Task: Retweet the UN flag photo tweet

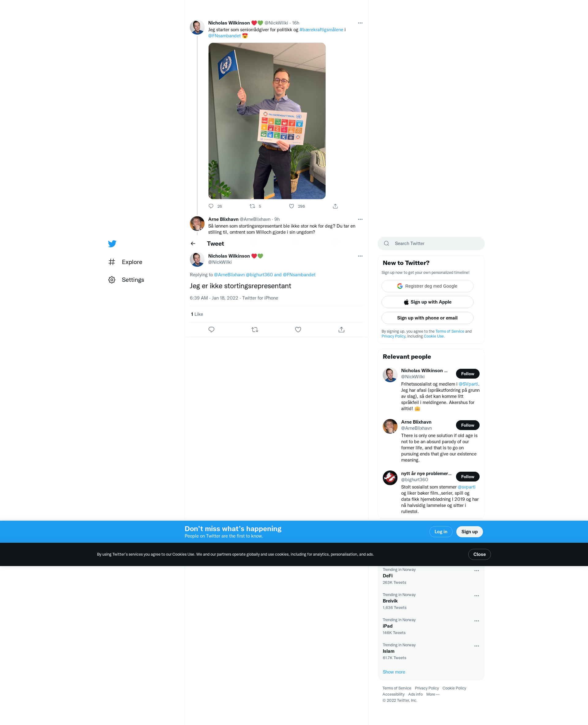Action: tap(252, 206)
